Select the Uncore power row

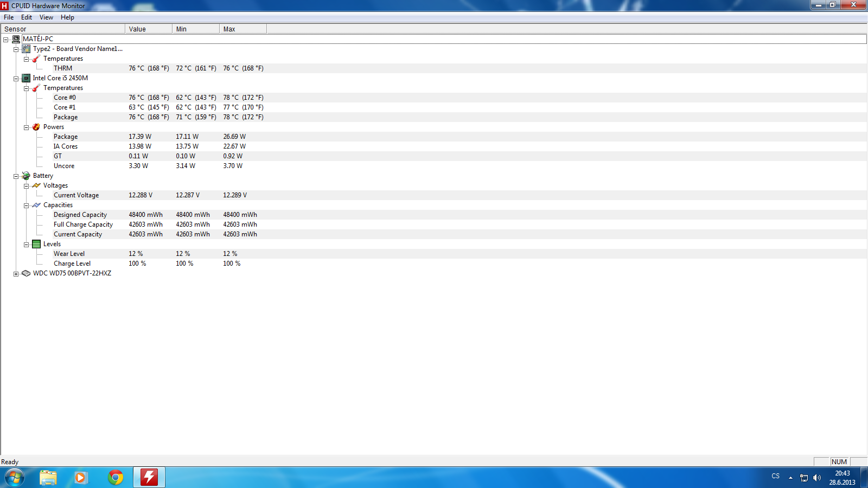pyautogui.click(x=434, y=166)
